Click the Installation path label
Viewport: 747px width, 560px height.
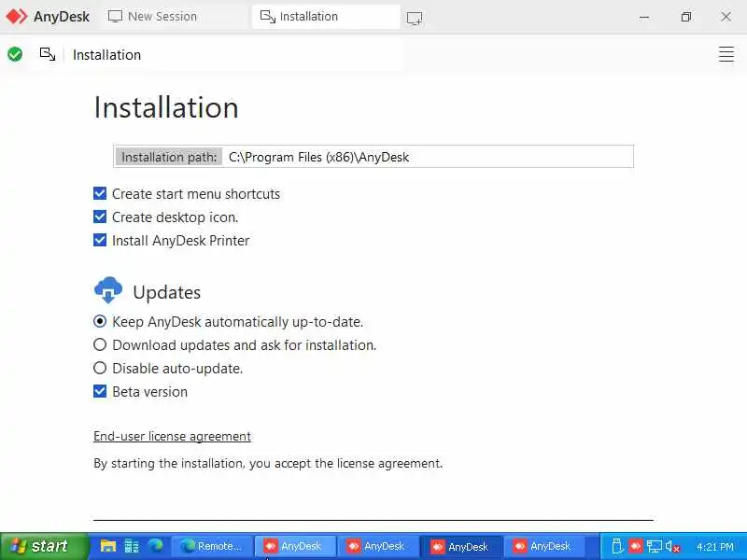pyautogui.click(x=169, y=157)
